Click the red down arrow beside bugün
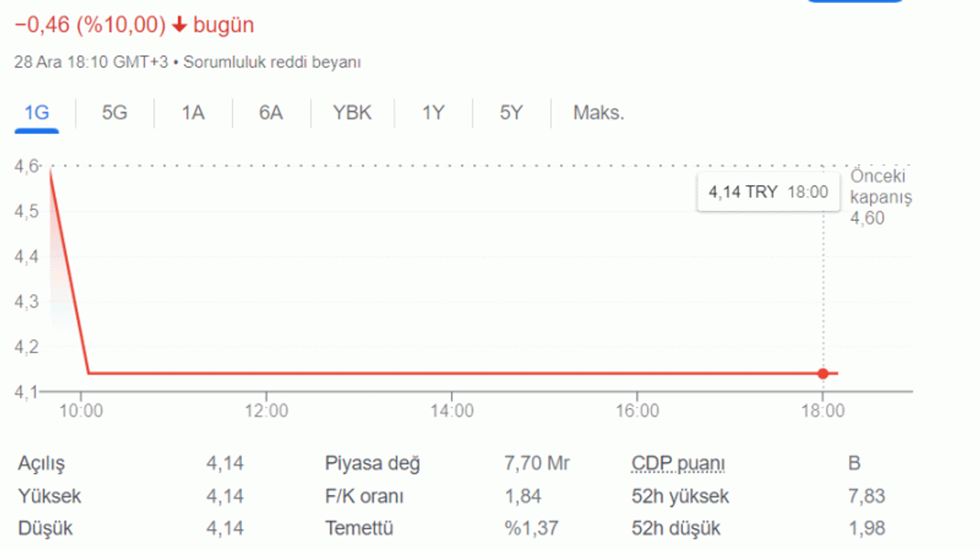This screenshot has height=551, width=980. coord(180,25)
